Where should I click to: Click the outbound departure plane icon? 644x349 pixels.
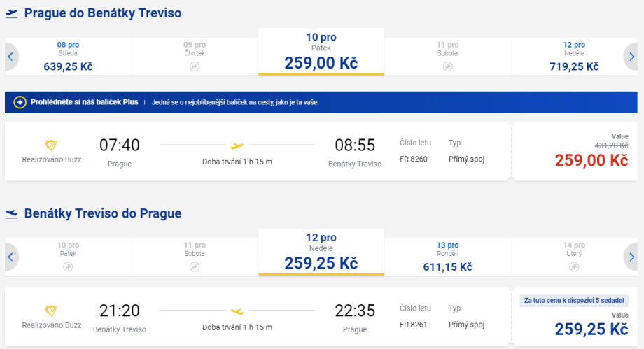coord(11,13)
